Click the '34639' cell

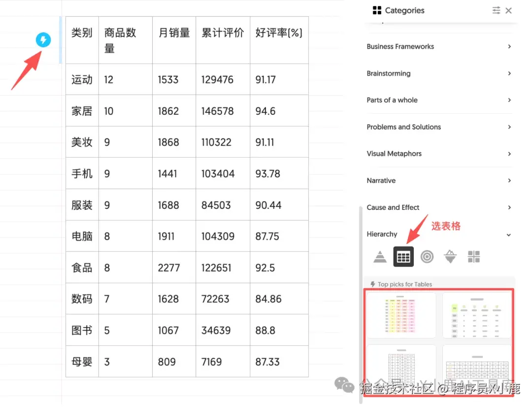click(223, 330)
